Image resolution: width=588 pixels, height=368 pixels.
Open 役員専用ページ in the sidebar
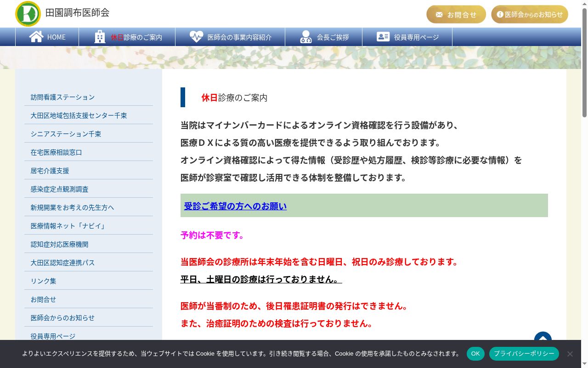89,335
